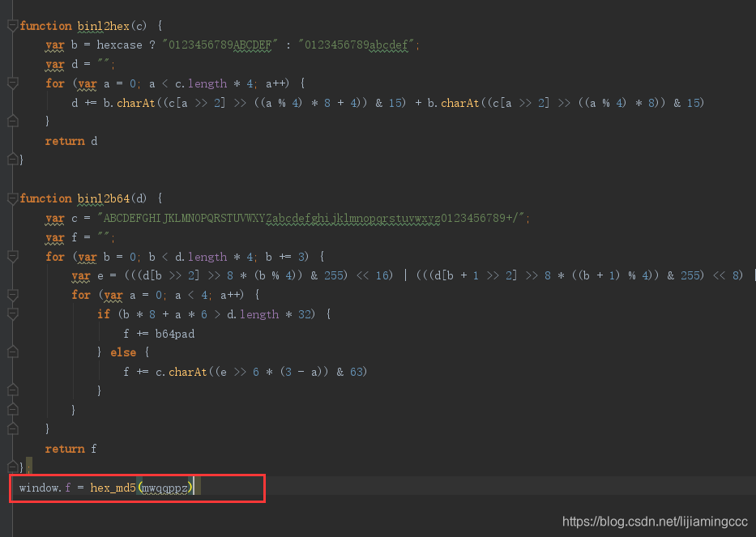Click the "0123456789abcdef" lowercase string literal
The image size is (756, 537).
point(357,45)
